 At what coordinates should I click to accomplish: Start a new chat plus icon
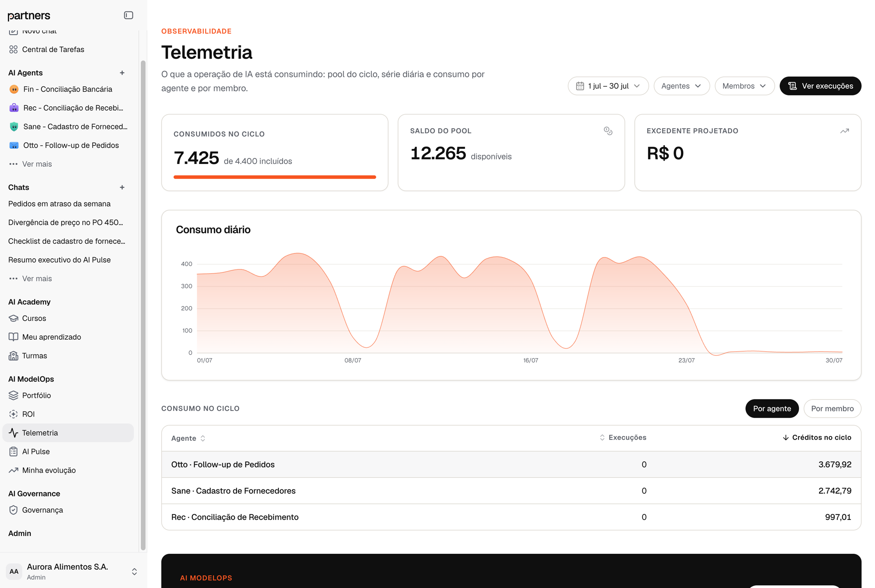(x=122, y=187)
